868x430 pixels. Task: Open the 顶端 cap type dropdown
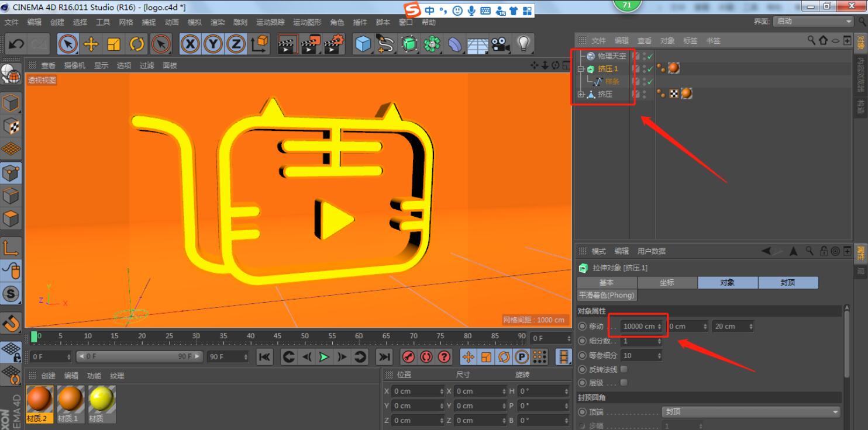click(x=751, y=412)
